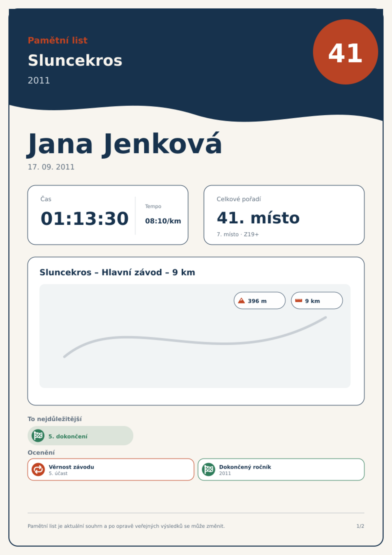Screen dimensions: 392x555
Task: Click the red ruler distance icon
Action: click(298, 300)
